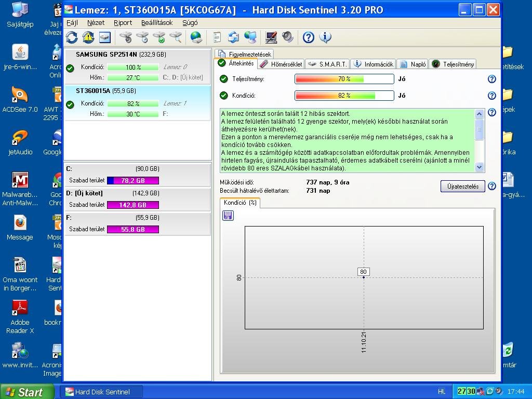Click the "737 nap, 9 óra" uptime value
The width and height of the screenshot is (532, 399).
tap(327, 182)
